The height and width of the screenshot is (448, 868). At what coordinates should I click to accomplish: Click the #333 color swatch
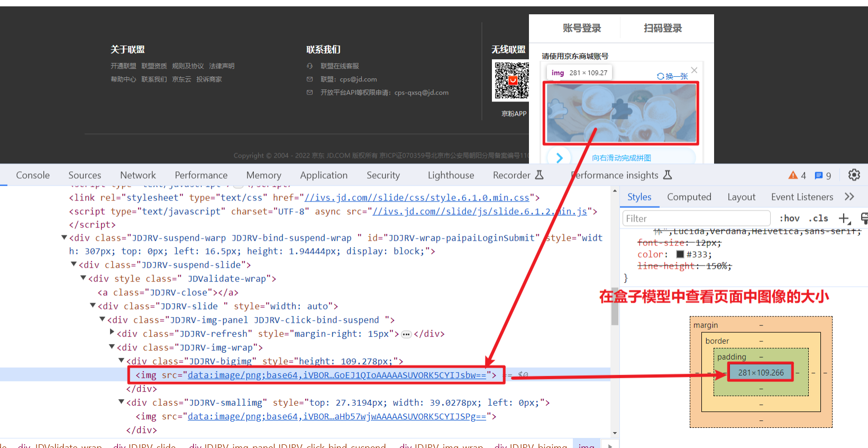tap(680, 254)
